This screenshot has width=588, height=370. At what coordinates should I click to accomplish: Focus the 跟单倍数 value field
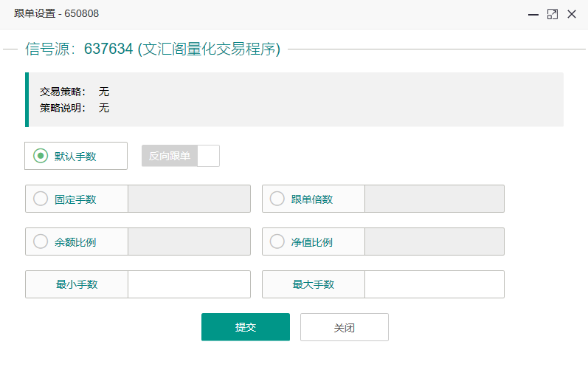(434, 199)
